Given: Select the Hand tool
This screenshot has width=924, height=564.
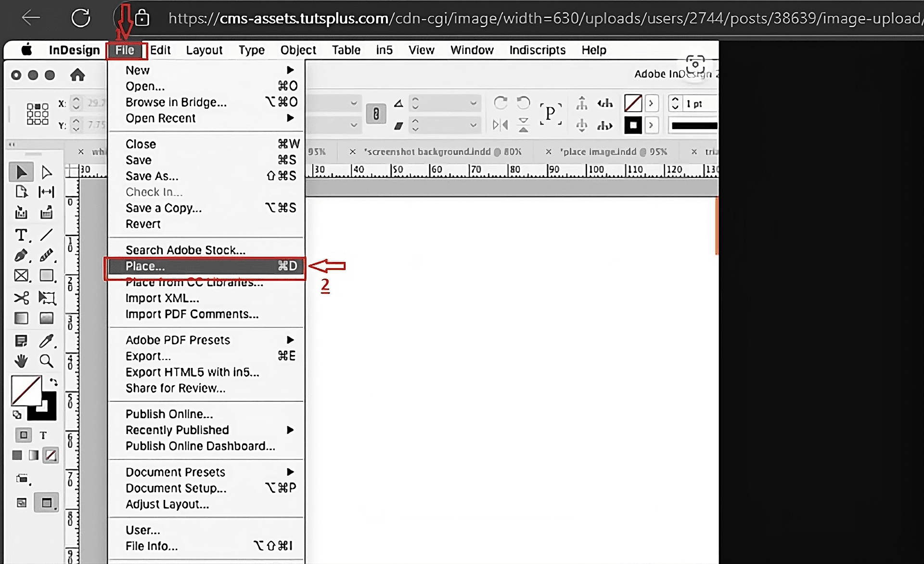Looking at the screenshot, I should (21, 361).
